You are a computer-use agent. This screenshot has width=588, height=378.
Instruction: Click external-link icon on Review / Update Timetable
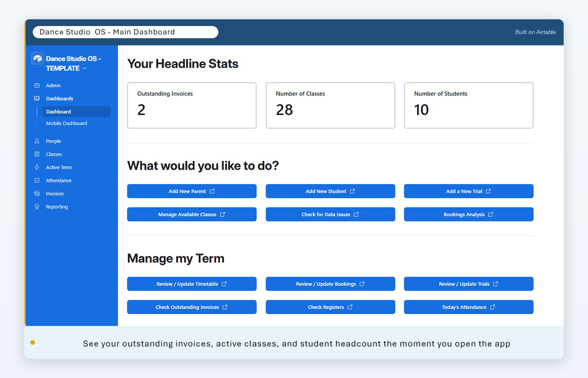(x=224, y=284)
